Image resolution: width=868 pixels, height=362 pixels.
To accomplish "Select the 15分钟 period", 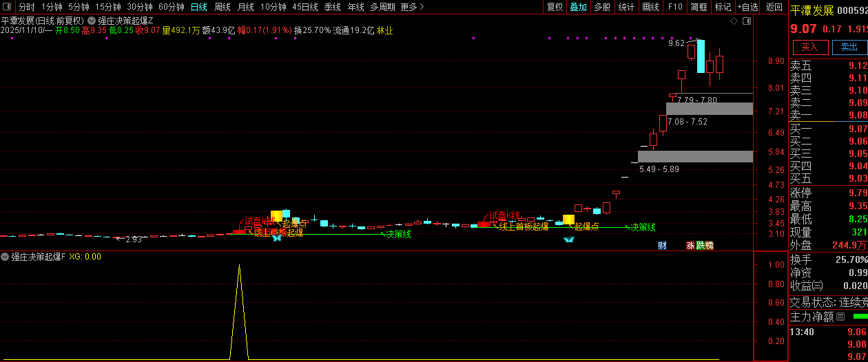I will click(x=108, y=7).
